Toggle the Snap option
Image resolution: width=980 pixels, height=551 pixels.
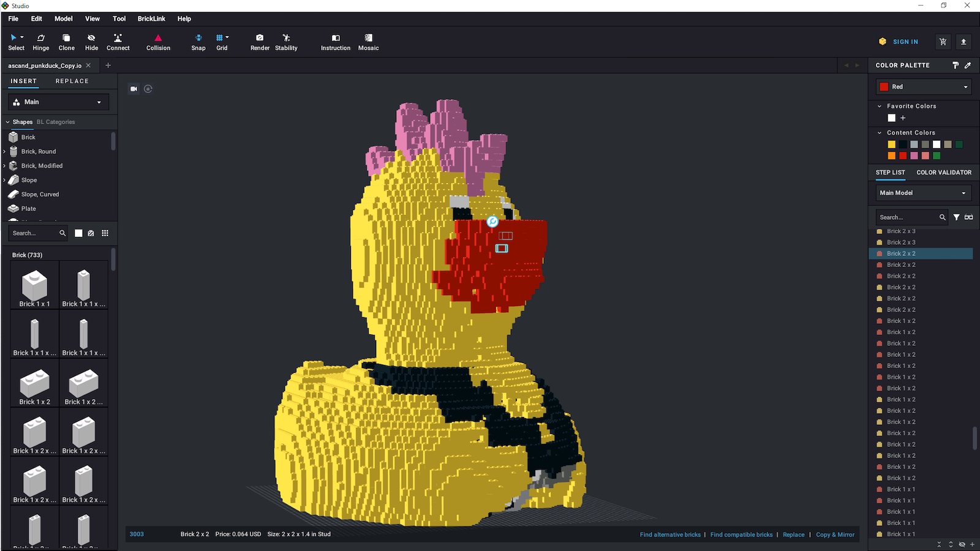(198, 42)
